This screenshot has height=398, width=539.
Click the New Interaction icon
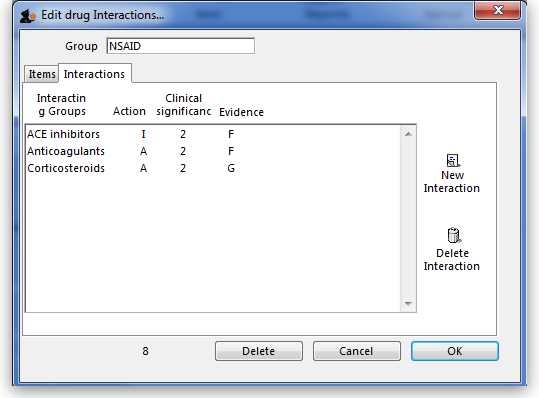453,161
